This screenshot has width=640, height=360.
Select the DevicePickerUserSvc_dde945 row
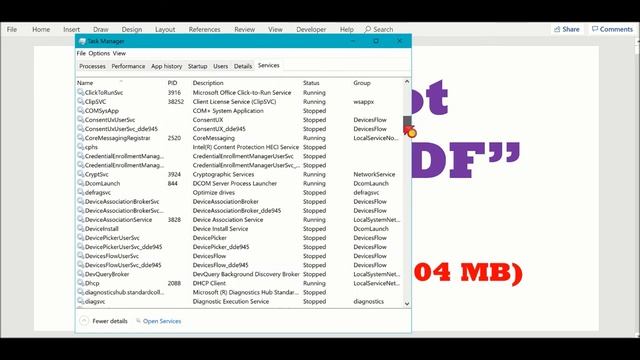click(240, 247)
